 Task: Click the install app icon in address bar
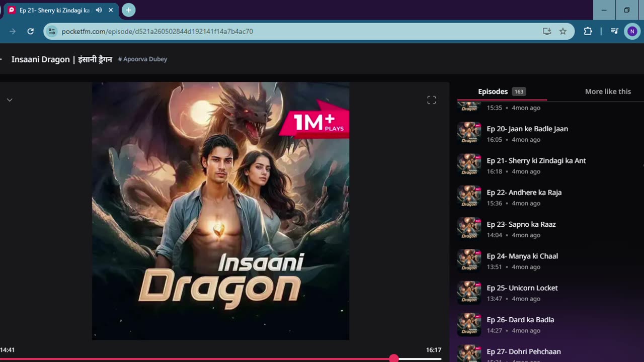[547, 31]
